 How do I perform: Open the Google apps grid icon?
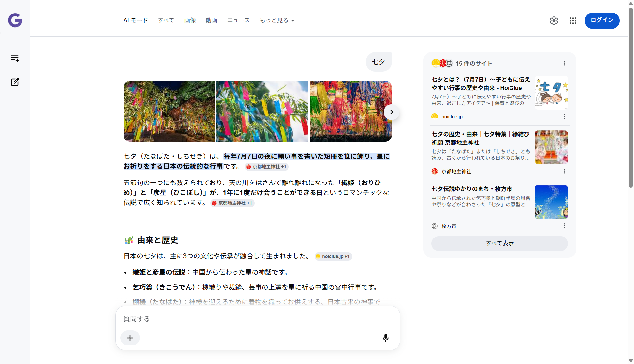(573, 21)
